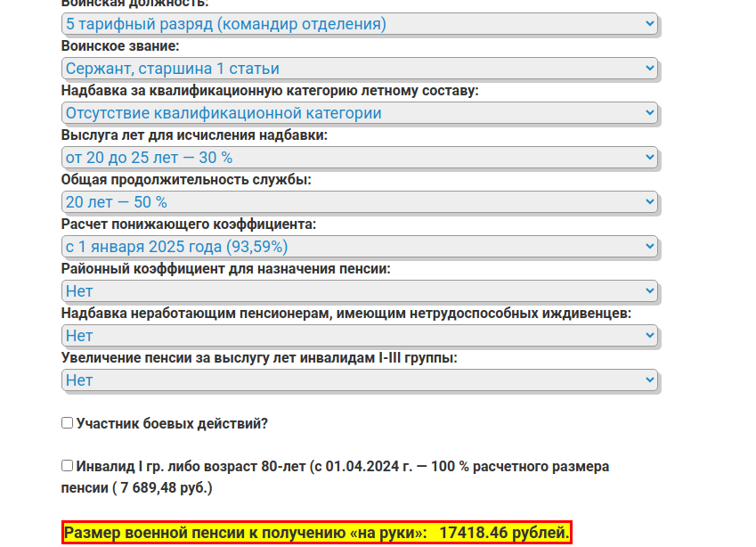This screenshot has width=756, height=547.
Task: Click the 'Расчет понижающего коэффициента:' label
Action: click(x=189, y=225)
